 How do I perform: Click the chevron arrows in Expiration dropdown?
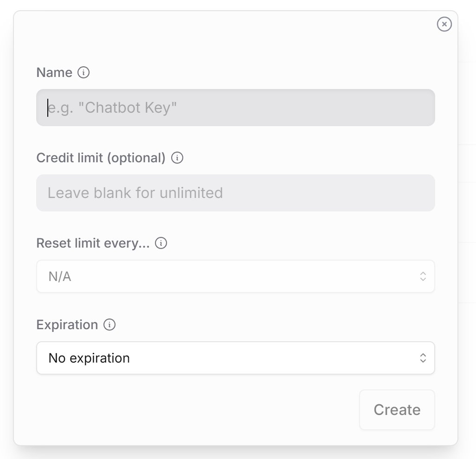[423, 358]
